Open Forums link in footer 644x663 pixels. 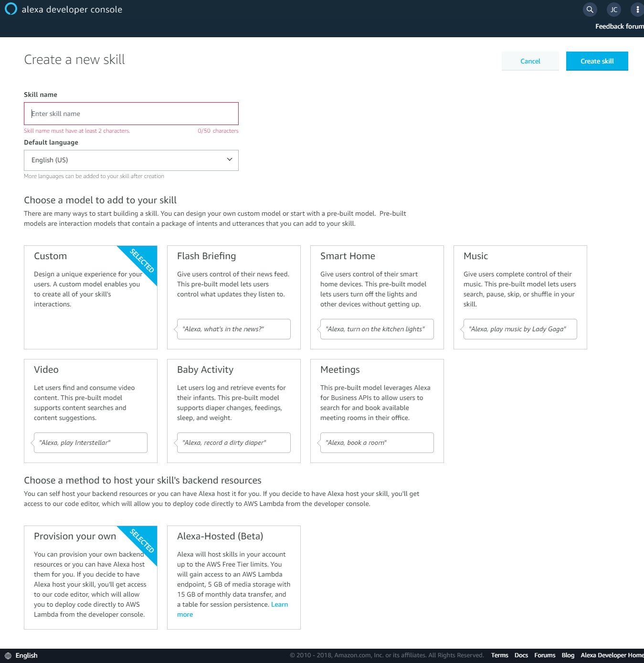(545, 655)
